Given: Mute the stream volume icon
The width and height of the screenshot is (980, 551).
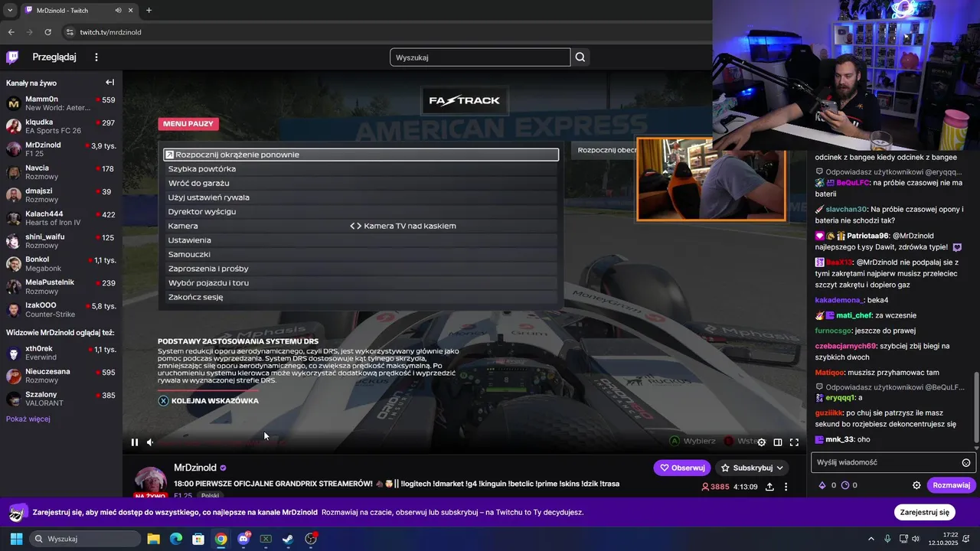Looking at the screenshot, I should click(x=150, y=442).
